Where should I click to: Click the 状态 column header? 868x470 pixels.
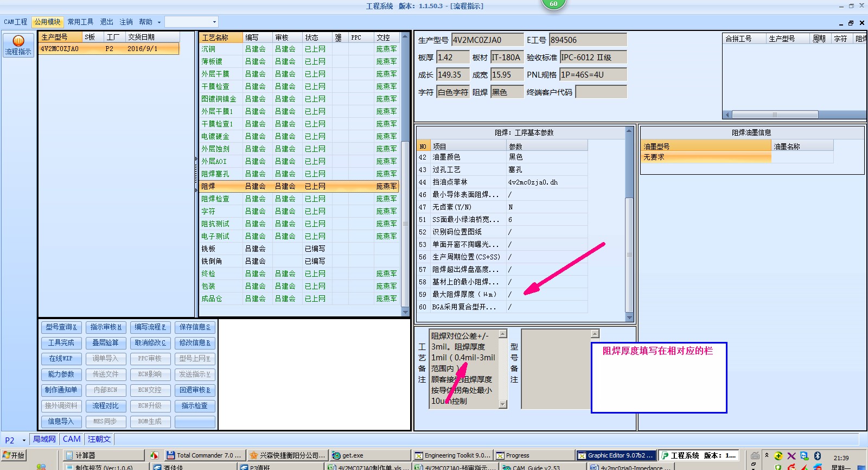317,37
